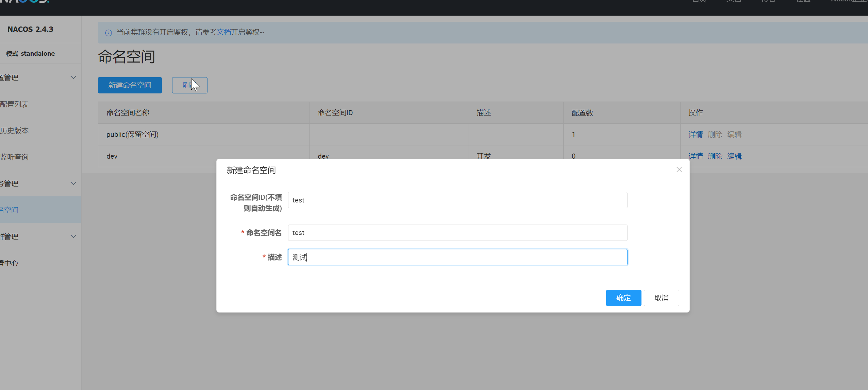Click the 取消 cancel button
The height and width of the screenshot is (390, 868).
pos(661,298)
